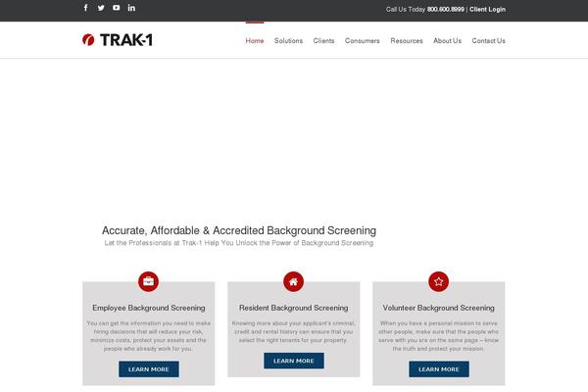This screenshot has height=392, width=588.
Task: Click the Resident Background Screening heading
Action: (x=294, y=308)
